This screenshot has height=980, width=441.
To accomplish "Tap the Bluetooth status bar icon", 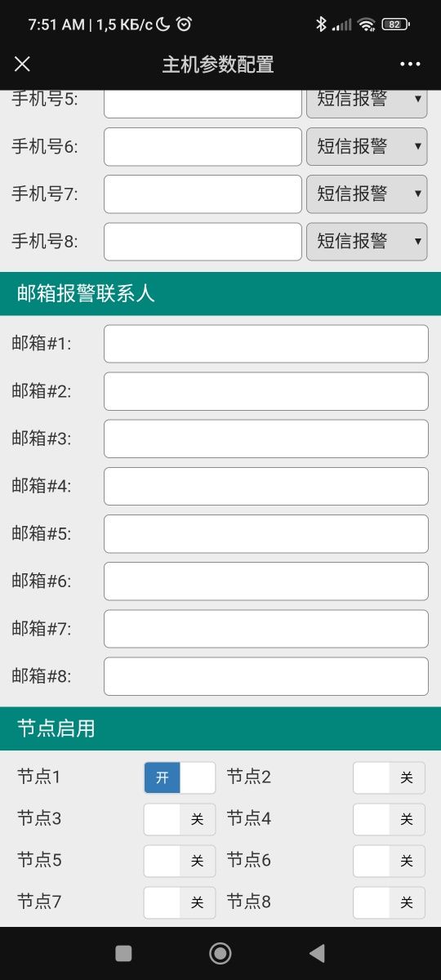I will [x=321, y=24].
